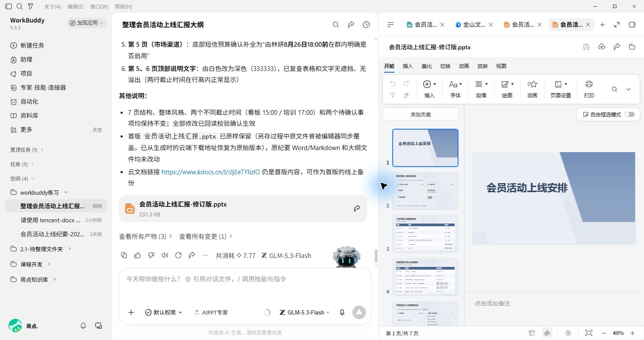Screen dimensions: 644x340
Task: Regenerate the response with refresh icon
Action: pyautogui.click(x=178, y=255)
